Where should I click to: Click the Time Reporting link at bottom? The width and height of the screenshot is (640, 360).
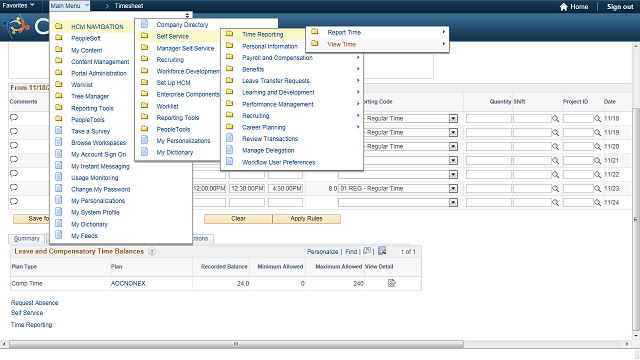31,324
